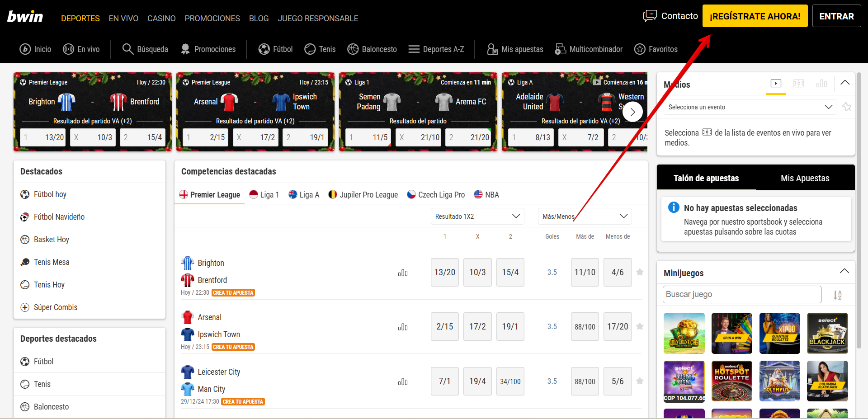Click the star icon beside the event selector
This screenshot has height=419, width=868.
[847, 107]
